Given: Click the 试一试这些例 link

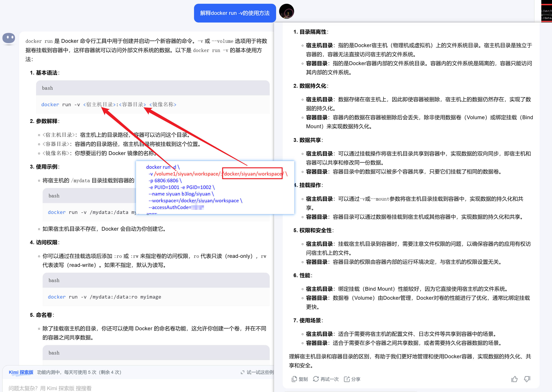Looking at the screenshot, I should click(x=260, y=372).
